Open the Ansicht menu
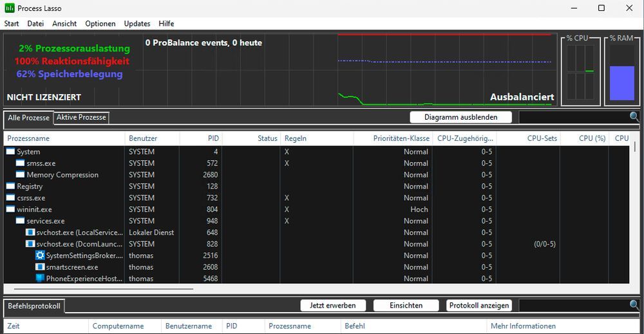Screen dimensions: 644x334 click(x=64, y=23)
